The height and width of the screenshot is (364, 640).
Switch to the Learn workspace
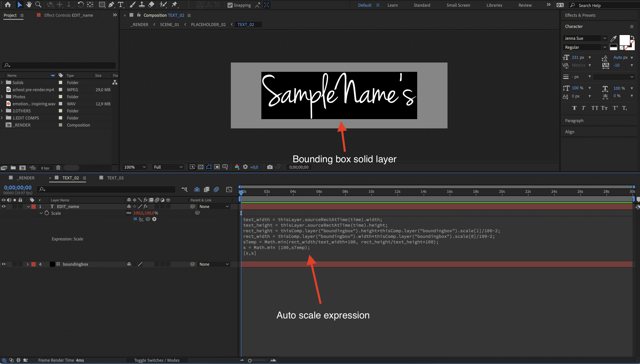click(392, 5)
